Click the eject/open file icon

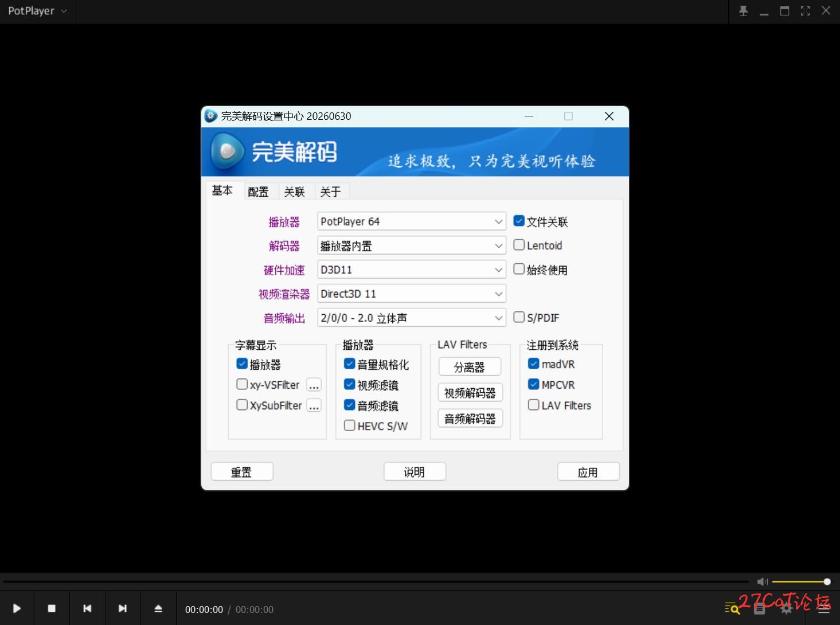[x=158, y=608]
